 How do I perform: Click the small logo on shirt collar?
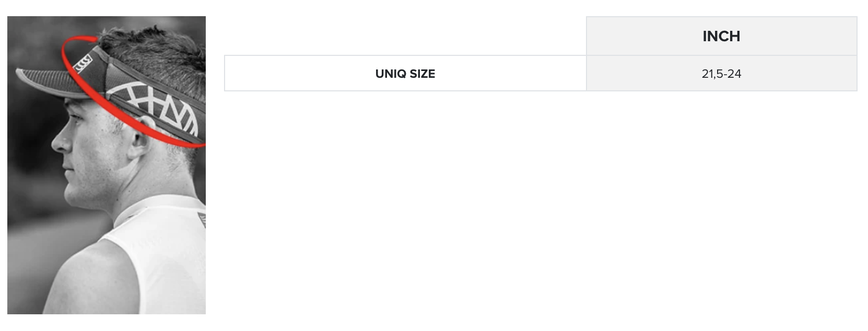[202, 218]
